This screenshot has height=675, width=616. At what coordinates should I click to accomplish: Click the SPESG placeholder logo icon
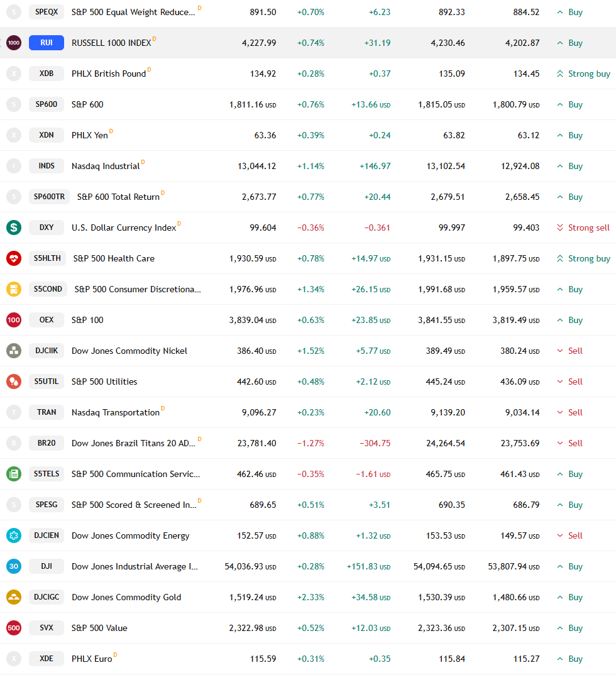pos(14,505)
